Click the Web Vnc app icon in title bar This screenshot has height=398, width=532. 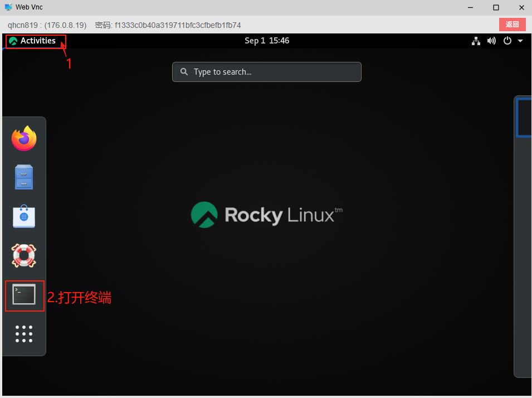tap(8, 7)
